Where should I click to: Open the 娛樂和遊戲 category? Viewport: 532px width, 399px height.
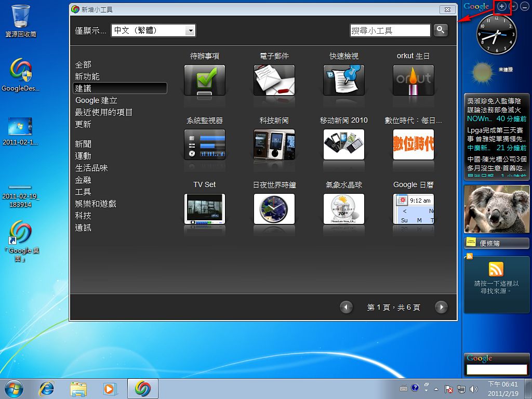[x=96, y=204]
